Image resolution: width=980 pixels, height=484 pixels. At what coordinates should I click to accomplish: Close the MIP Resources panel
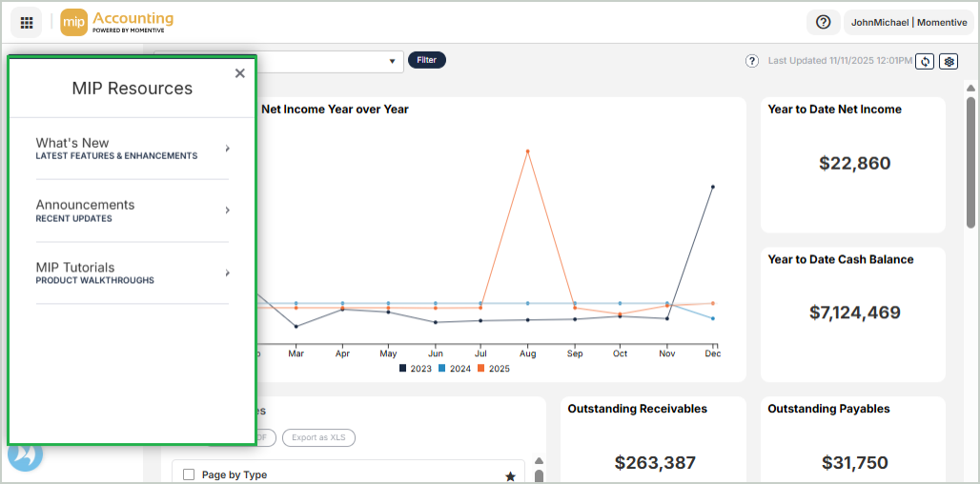pos(239,73)
